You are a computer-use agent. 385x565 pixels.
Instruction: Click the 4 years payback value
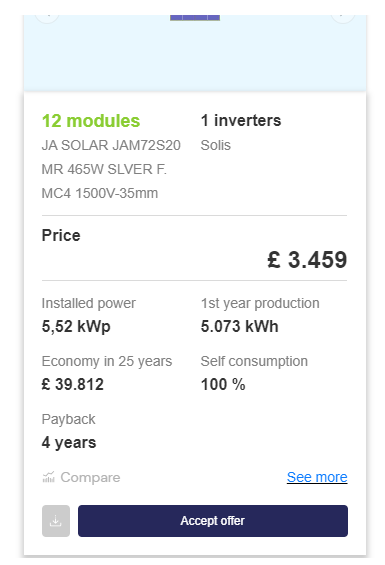(x=69, y=442)
